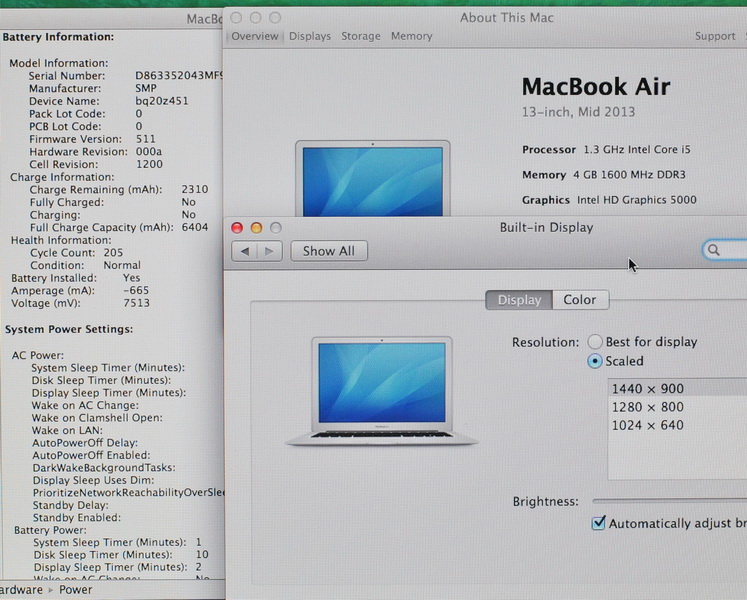Zoom the About This Mac window

pos(275,18)
